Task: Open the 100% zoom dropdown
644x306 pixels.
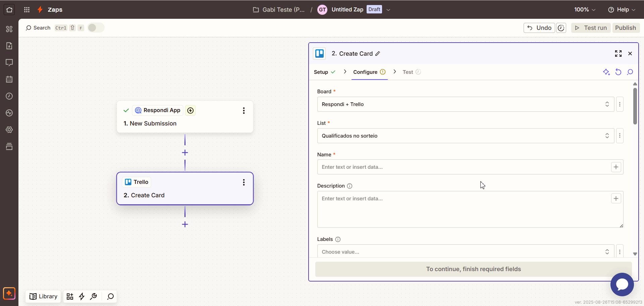Action: coord(585,10)
